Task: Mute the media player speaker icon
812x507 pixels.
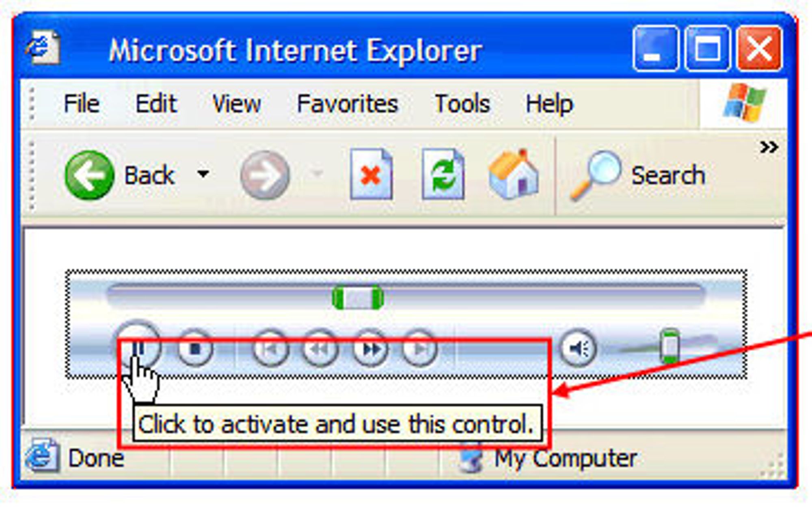Action: point(578,348)
